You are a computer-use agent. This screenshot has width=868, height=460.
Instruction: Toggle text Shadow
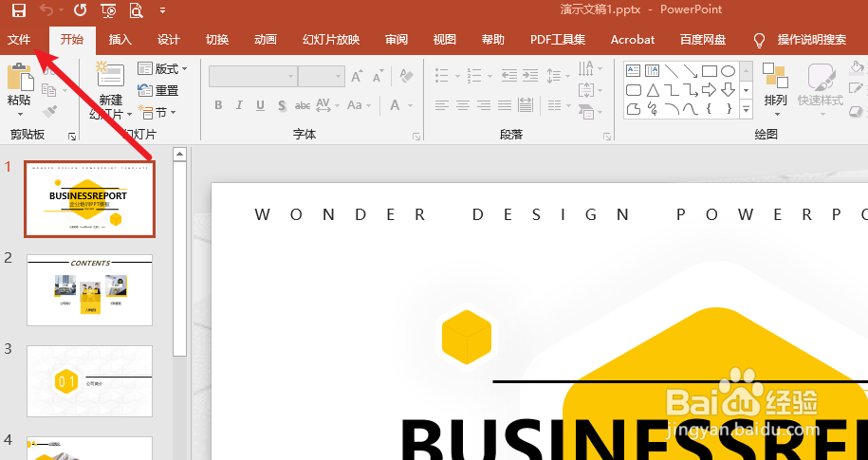pyautogui.click(x=281, y=105)
